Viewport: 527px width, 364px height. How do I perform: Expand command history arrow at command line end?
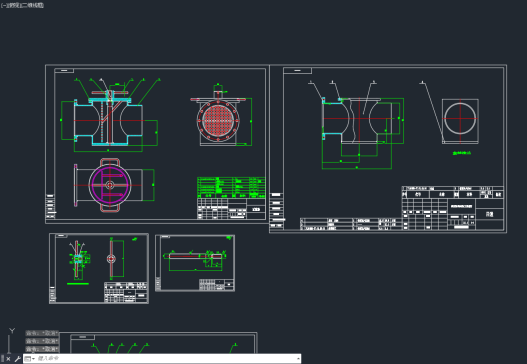[298, 359]
